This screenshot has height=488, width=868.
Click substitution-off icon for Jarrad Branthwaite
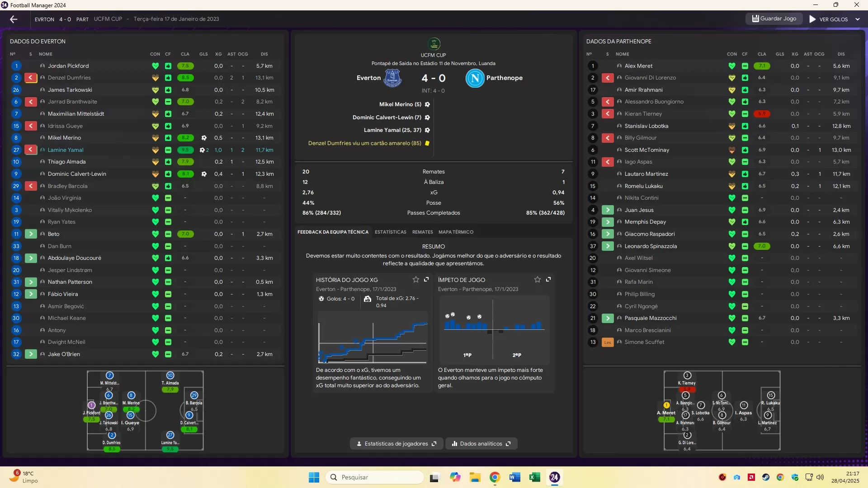click(x=31, y=102)
